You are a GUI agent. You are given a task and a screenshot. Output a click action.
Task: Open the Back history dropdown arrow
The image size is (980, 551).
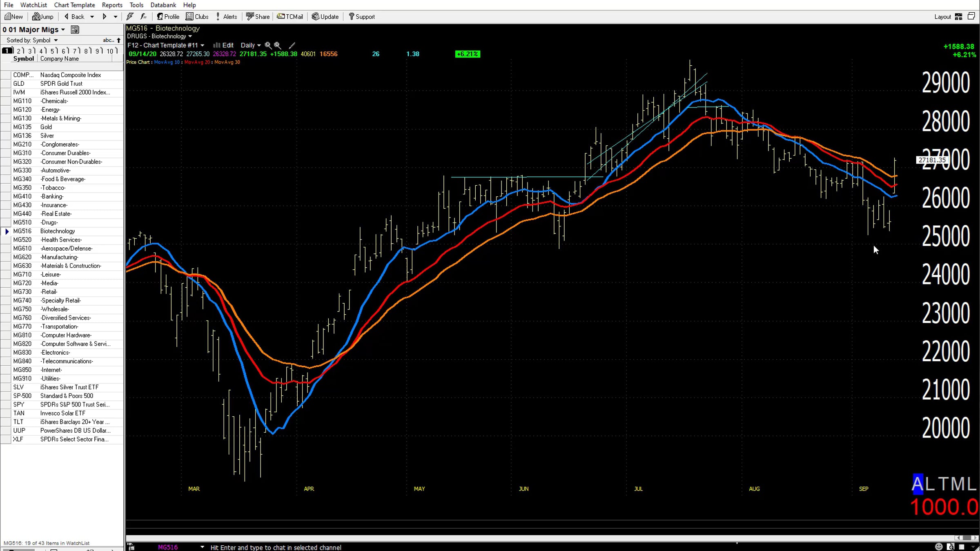pos(92,17)
